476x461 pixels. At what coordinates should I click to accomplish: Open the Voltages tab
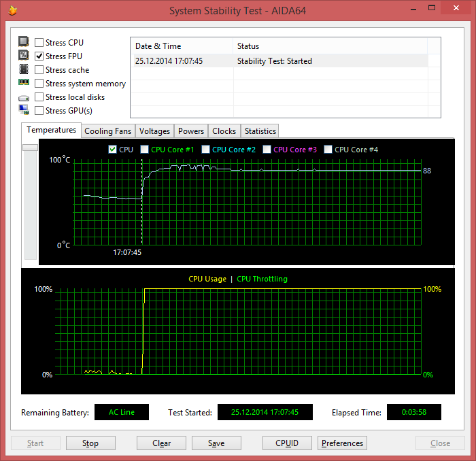(x=154, y=131)
